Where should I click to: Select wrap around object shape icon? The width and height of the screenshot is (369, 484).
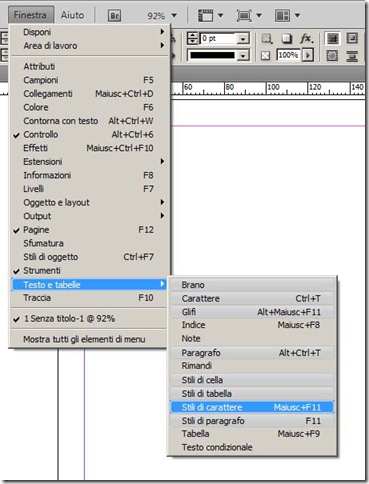tap(332, 55)
